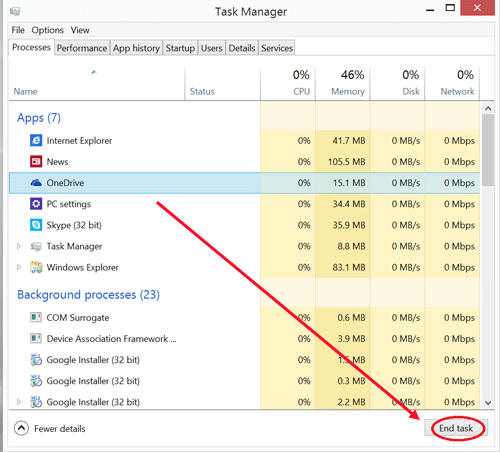500x452 pixels.
Task: Sort by the Disk column header
Action: pos(397,83)
